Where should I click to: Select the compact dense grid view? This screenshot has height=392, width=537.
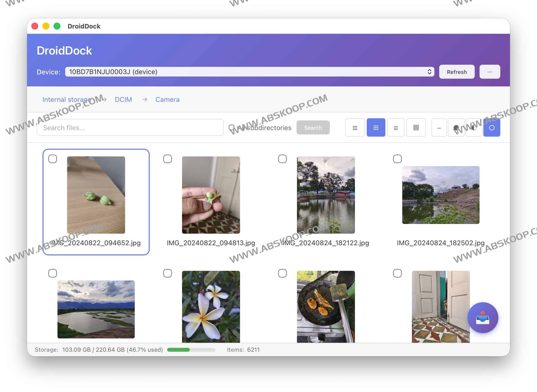coord(416,127)
